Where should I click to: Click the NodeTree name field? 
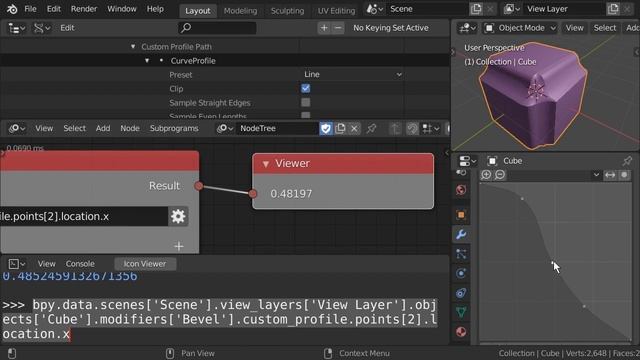click(278, 129)
